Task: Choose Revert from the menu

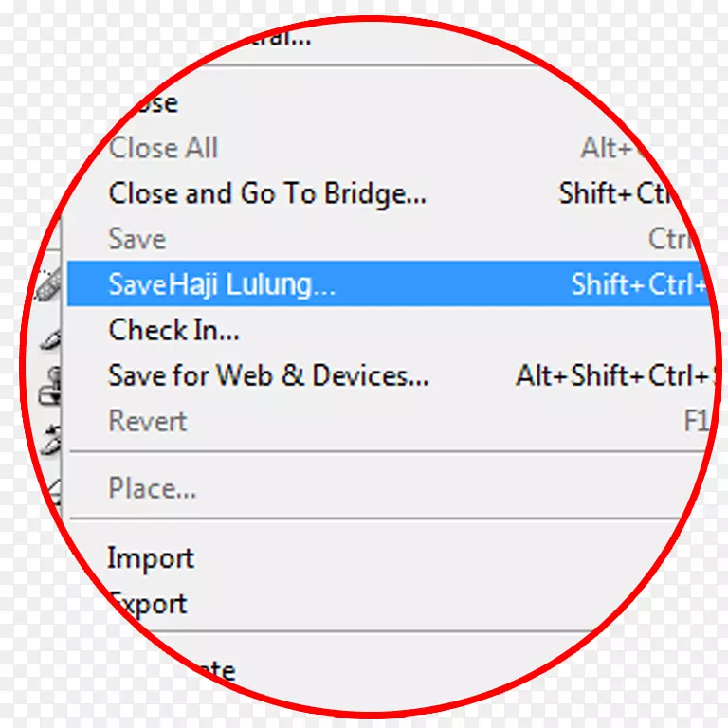Action: click(x=148, y=421)
